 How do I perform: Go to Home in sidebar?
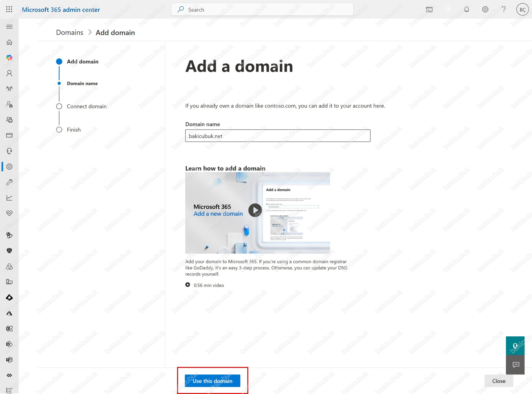click(x=9, y=42)
